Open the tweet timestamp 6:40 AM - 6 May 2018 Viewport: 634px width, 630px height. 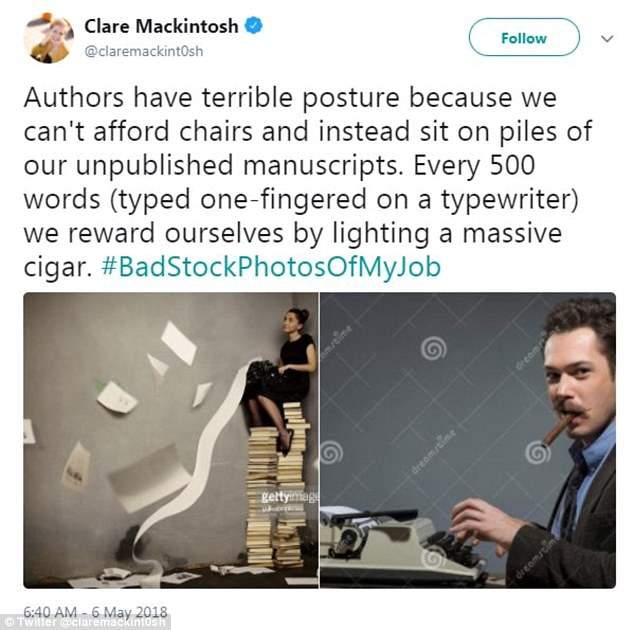(95, 611)
